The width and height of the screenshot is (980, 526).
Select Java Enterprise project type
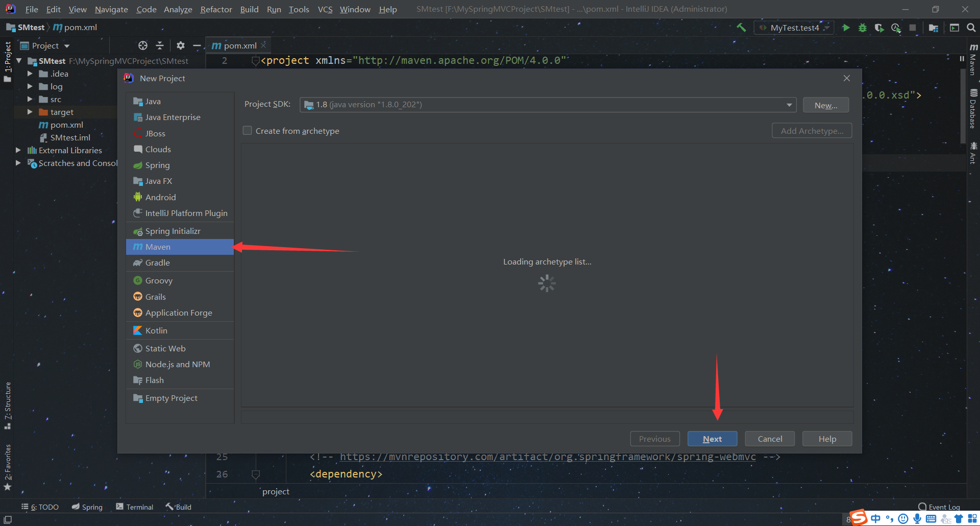tap(180, 117)
